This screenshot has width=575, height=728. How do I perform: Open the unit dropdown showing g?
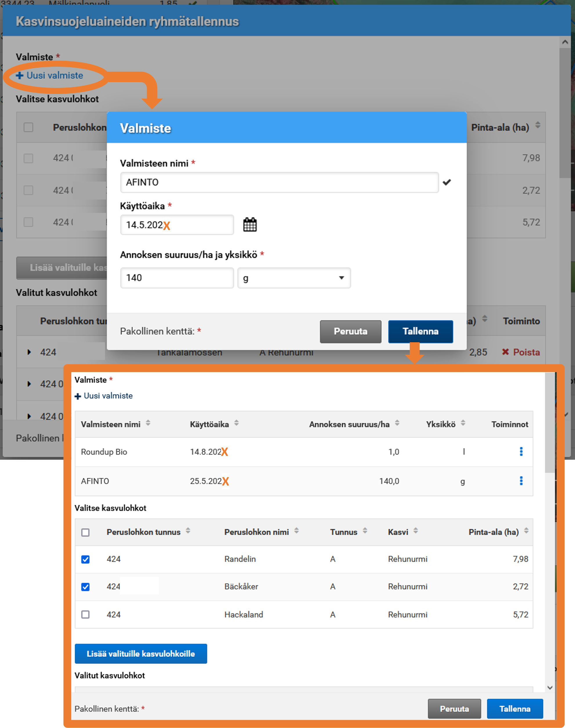pyautogui.click(x=294, y=278)
